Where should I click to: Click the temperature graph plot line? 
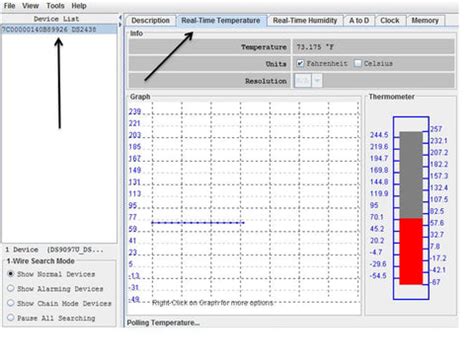pos(198,222)
